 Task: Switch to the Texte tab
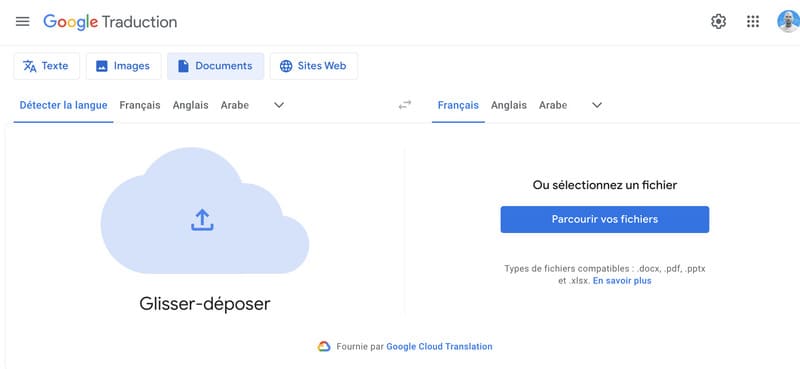tap(46, 66)
